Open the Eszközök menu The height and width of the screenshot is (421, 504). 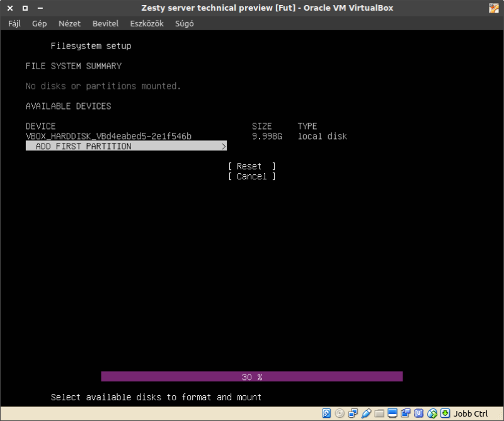click(x=147, y=23)
